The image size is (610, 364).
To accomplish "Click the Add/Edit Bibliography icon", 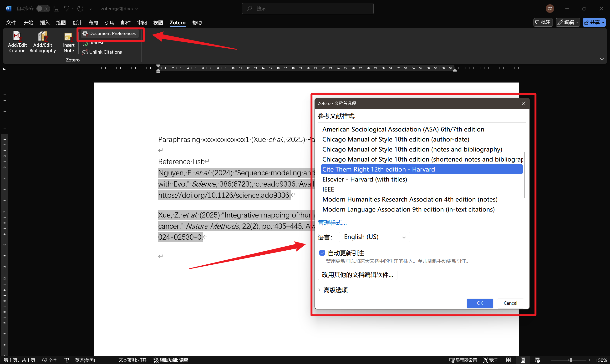I will [x=43, y=36].
